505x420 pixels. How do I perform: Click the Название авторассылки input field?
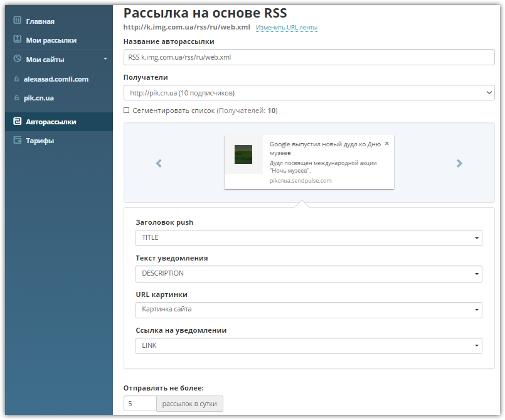(x=309, y=57)
